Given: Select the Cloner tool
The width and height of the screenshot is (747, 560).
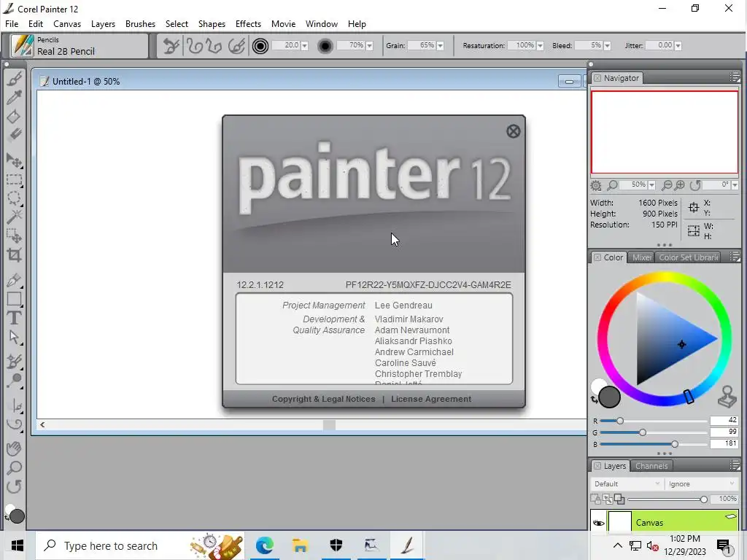Looking at the screenshot, I should (x=15, y=362).
